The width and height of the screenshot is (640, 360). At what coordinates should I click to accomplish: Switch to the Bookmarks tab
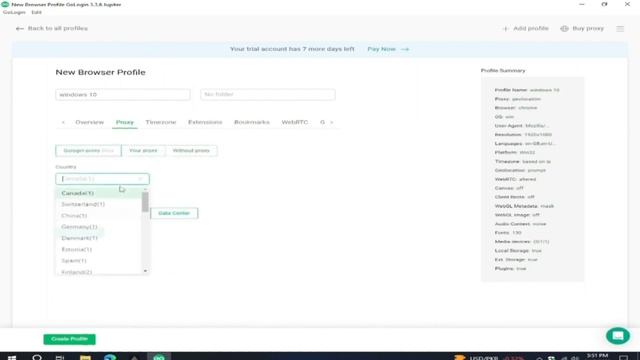coord(252,122)
